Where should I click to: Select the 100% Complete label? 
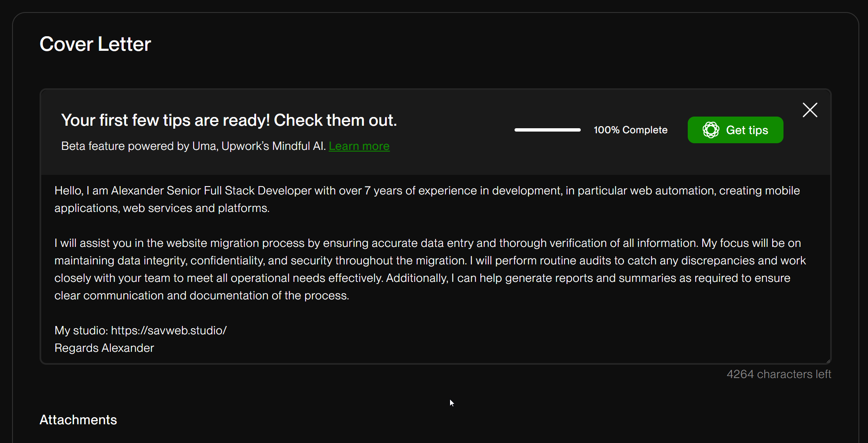coord(630,130)
